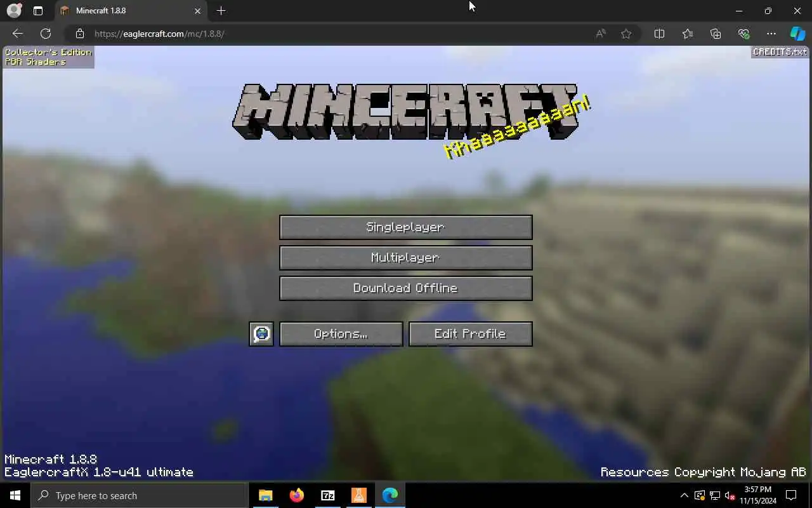Click the security tray icon
The height and width of the screenshot is (508, 812).
pyautogui.click(x=700, y=495)
